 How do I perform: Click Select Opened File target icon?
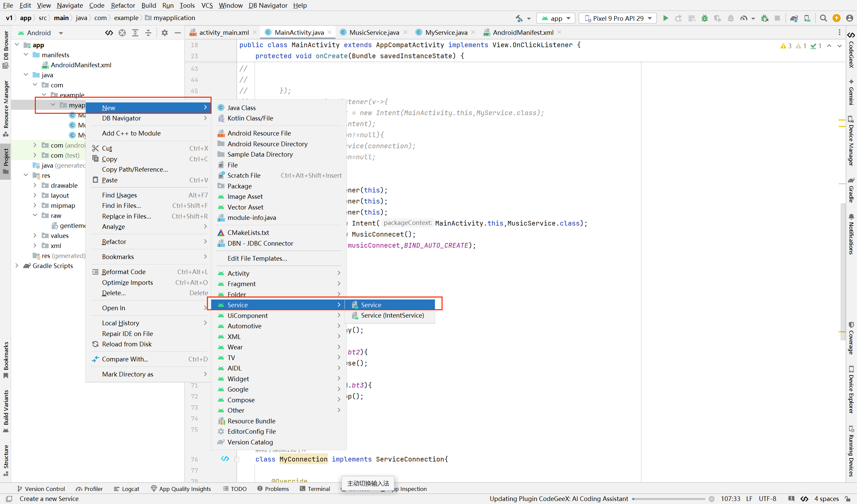click(x=122, y=33)
